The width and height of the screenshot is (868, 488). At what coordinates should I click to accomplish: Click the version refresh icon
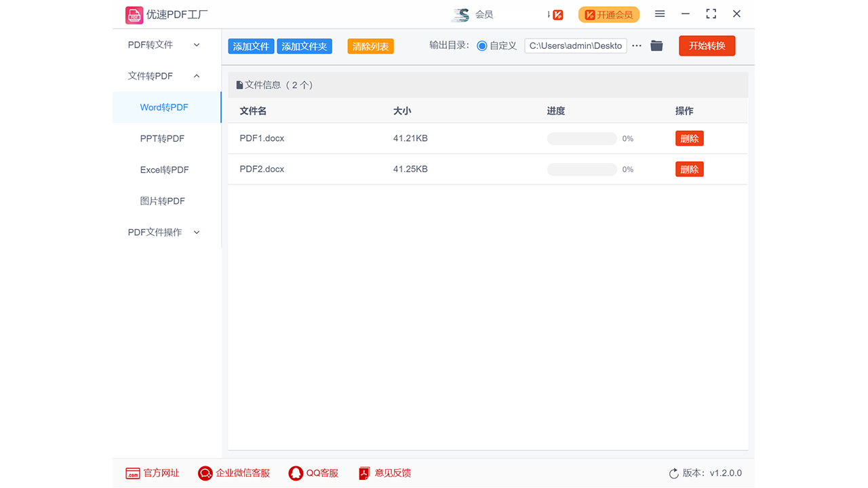pos(673,473)
